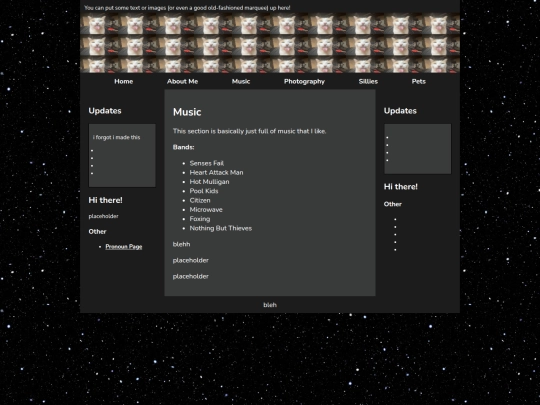Viewport: 540px width, 405px height.
Task: Select the 'Senses Fail' band entry
Action: [x=207, y=163]
